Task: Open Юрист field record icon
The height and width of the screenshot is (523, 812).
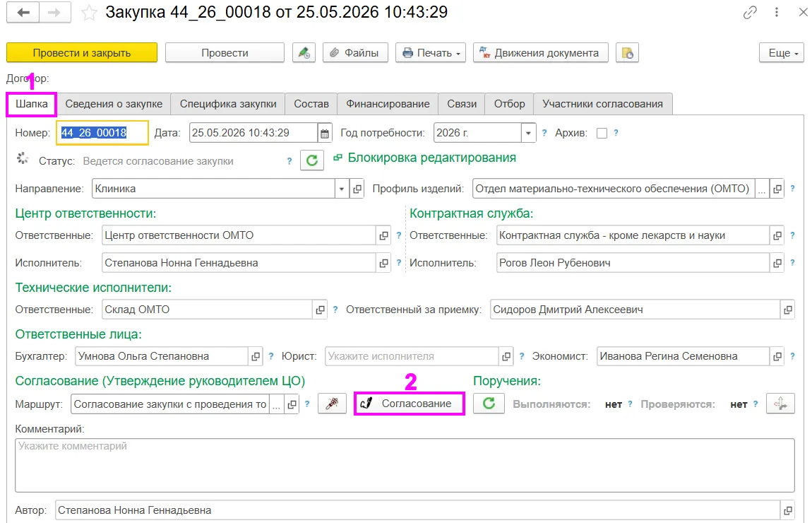Action: click(506, 357)
